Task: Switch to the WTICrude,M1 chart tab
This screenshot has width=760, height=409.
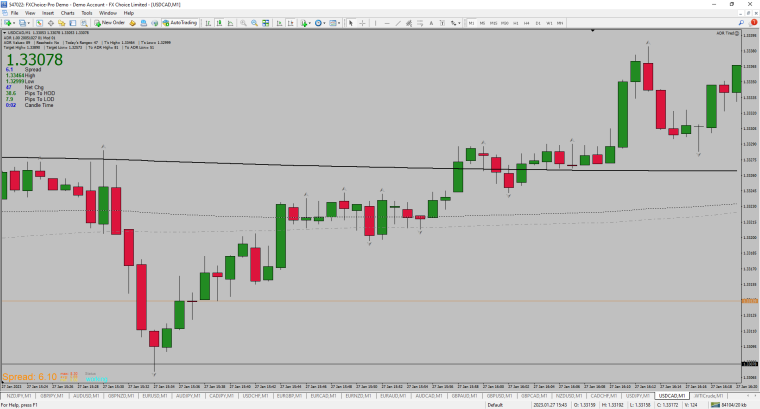Action: [x=708, y=396]
